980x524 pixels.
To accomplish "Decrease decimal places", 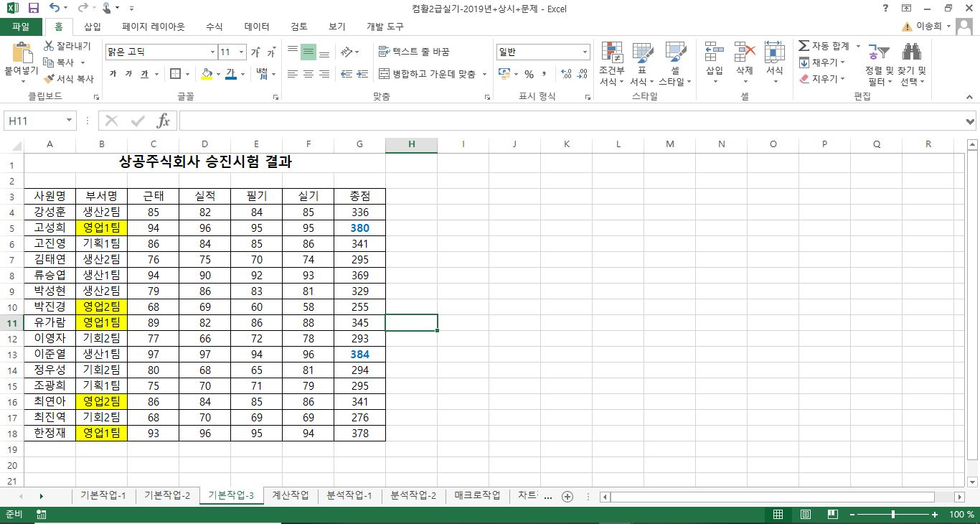I will tap(582, 74).
